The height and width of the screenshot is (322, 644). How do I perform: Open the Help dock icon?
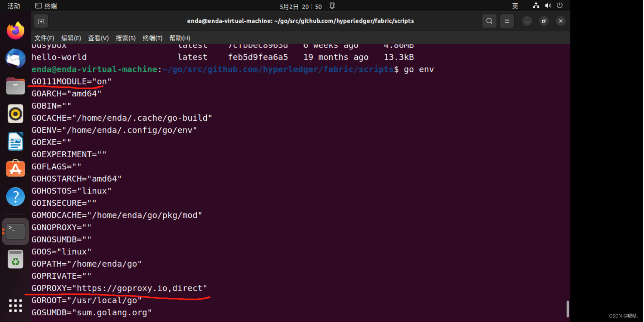tap(15, 196)
